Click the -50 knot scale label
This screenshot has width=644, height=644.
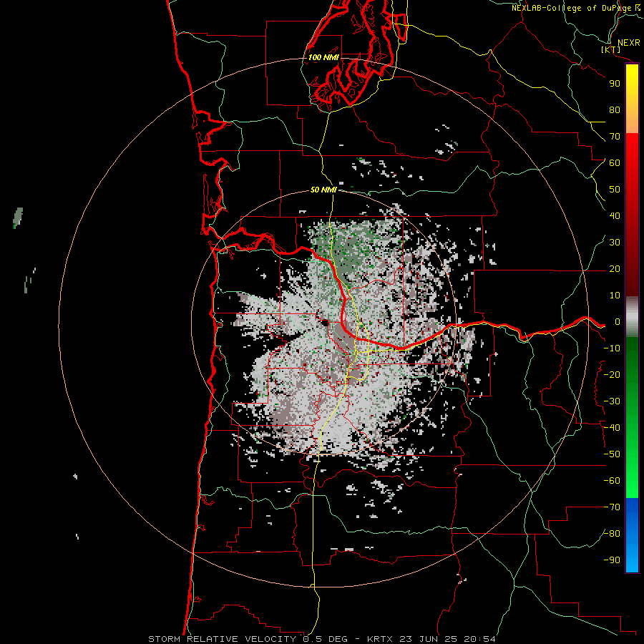click(612, 454)
